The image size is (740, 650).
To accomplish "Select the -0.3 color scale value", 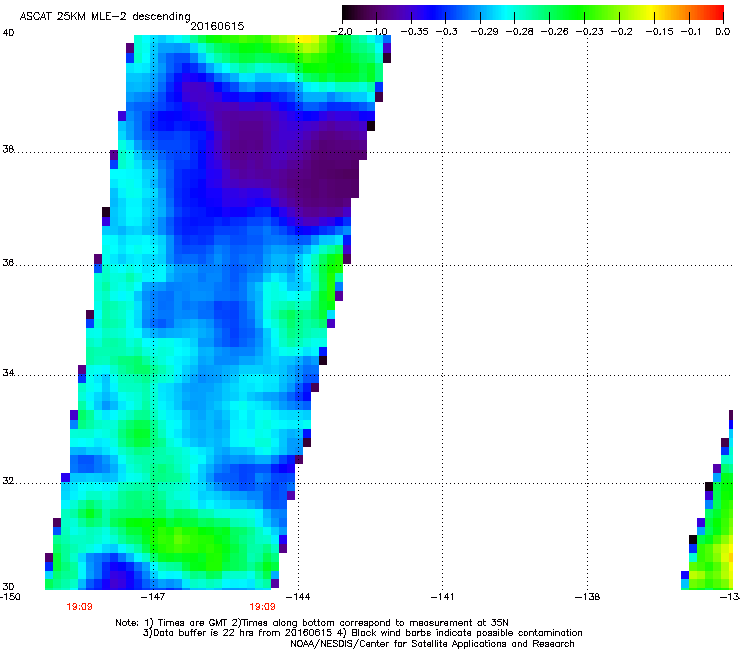I will [x=446, y=32].
